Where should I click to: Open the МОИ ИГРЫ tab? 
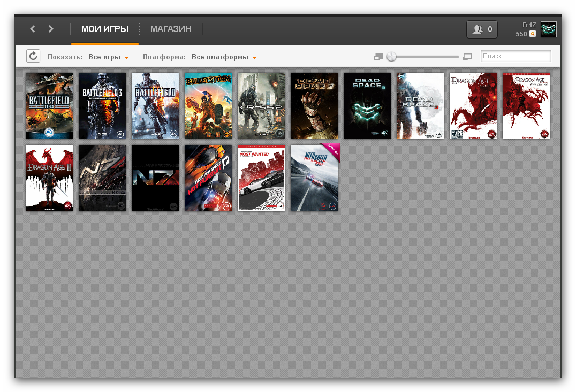point(105,29)
